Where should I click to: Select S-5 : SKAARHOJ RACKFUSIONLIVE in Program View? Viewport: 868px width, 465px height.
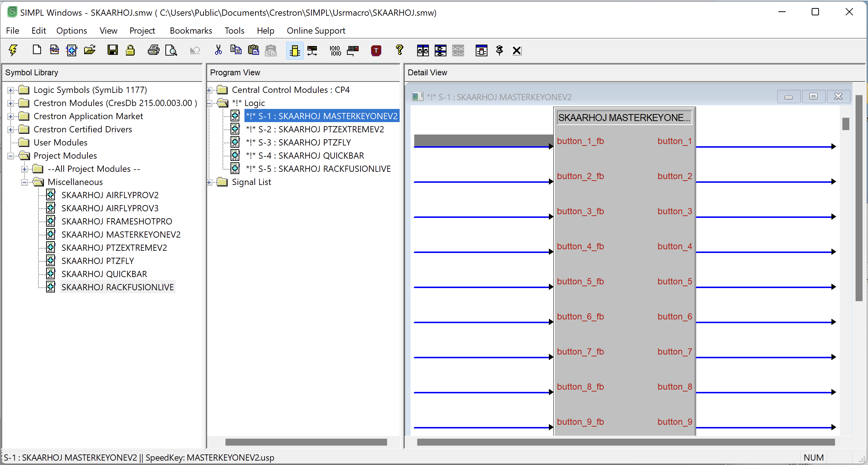pos(318,169)
